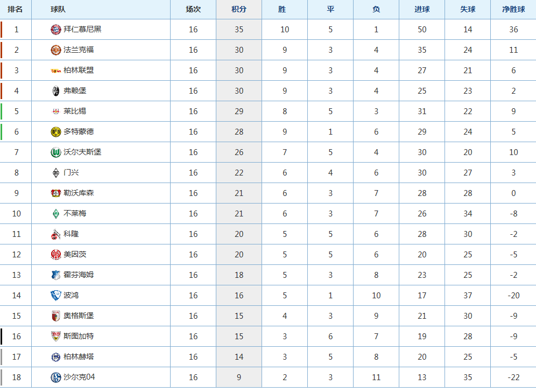The width and height of the screenshot is (536, 392).
Task: Sort by the 净胜球 column header
Action: coord(513,9)
